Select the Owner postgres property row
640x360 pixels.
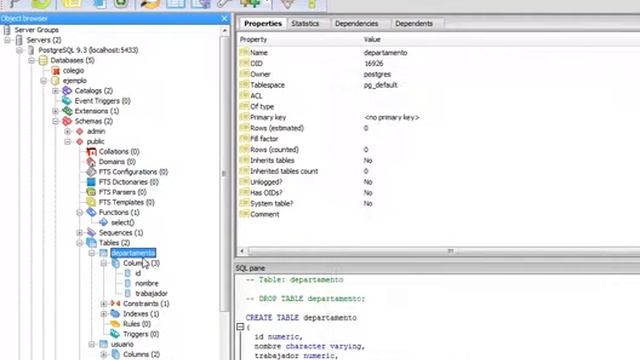(x=439, y=74)
